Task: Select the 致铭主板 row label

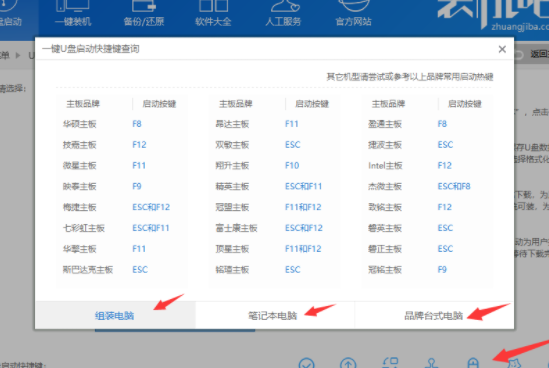Action: pyautogui.click(x=385, y=207)
